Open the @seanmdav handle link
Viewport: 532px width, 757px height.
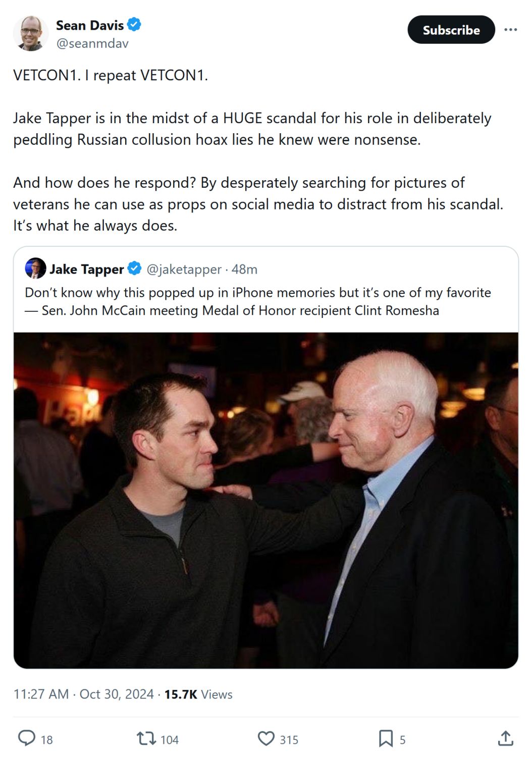(x=92, y=43)
